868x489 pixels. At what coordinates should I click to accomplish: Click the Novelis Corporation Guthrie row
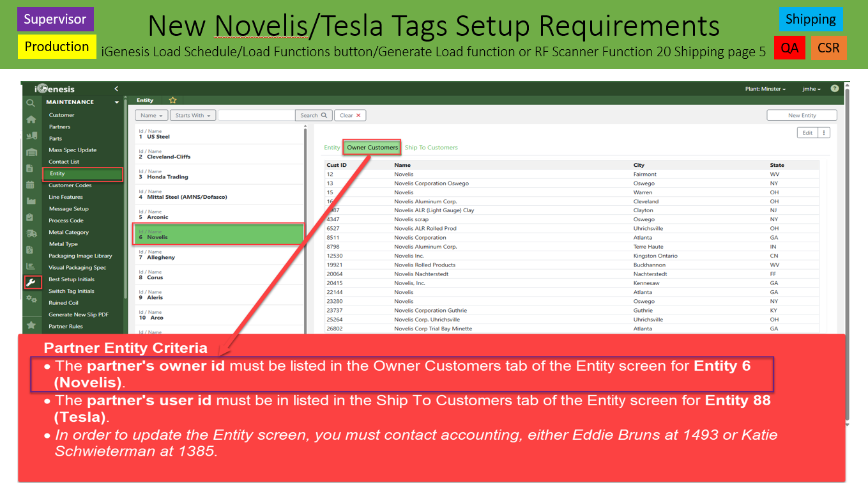click(572, 311)
